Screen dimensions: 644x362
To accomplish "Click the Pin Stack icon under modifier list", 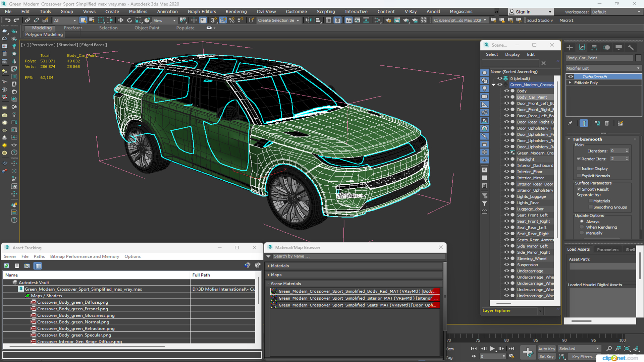I will coord(570,123).
